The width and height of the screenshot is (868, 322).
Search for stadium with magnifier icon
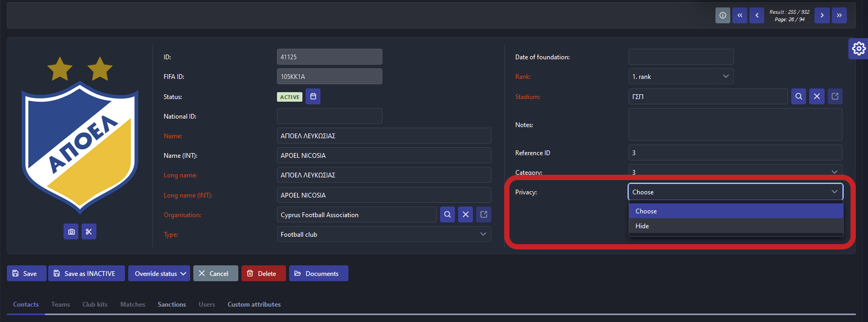[799, 96]
